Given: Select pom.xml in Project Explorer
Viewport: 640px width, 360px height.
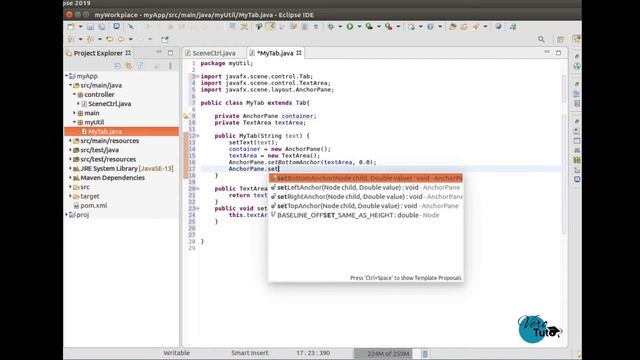Looking at the screenshot, I should [x=93, y=205].
